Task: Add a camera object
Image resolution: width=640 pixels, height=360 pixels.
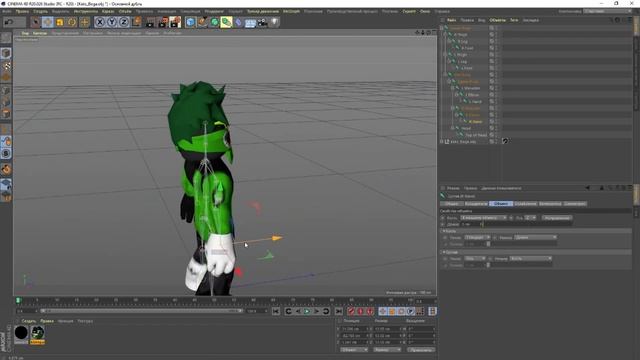Action: tap(262, 22)
